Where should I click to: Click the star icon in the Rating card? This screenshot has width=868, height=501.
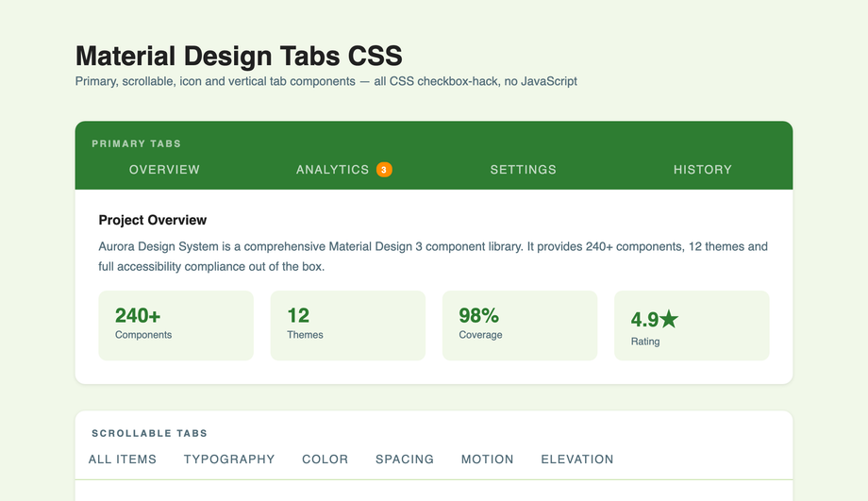click(669, 319)
